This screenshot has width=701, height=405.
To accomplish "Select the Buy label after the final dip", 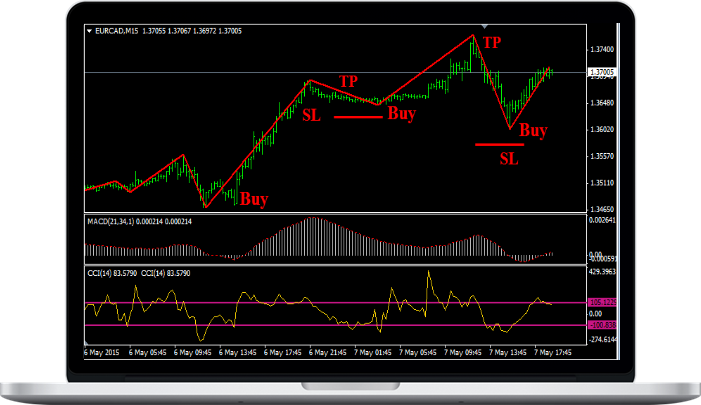I will click(534, 130).
